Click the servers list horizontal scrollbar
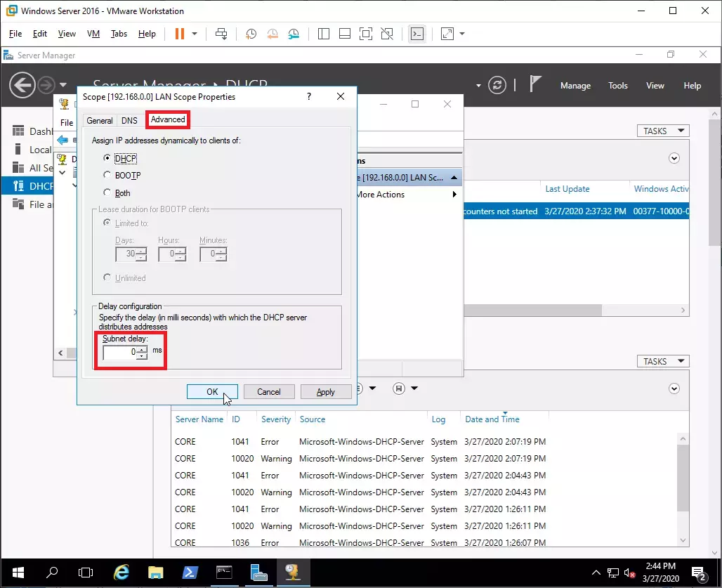722x588 pixels. click(x=532, y=310)
